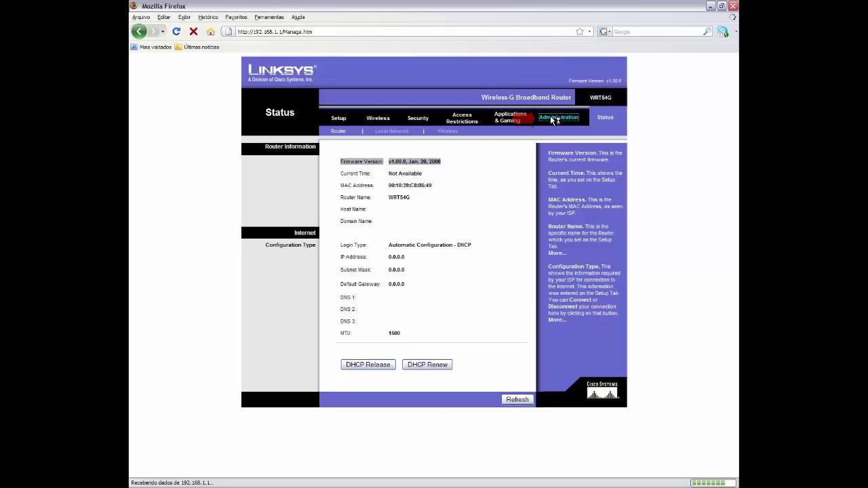
Task: Click Automatic Configuration - DHCP login type text
Action: pos(429,245)
